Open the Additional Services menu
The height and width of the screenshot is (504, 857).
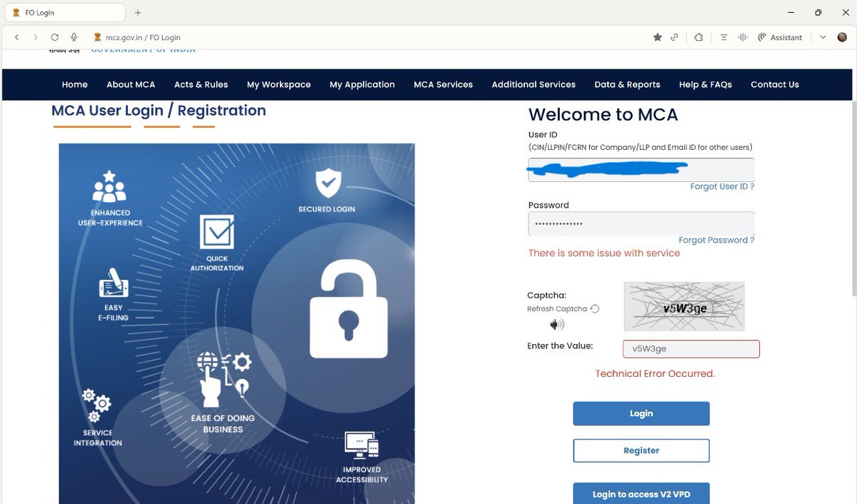click(533, 84)
